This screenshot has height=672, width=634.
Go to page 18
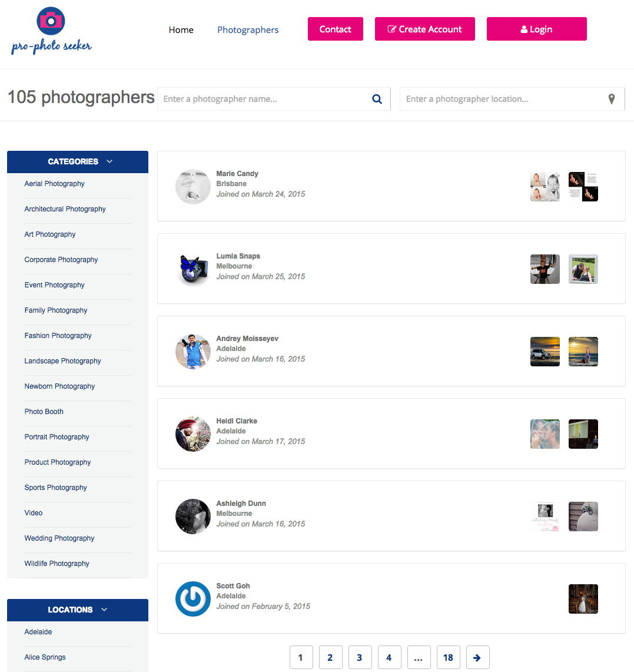pos(448,657)
